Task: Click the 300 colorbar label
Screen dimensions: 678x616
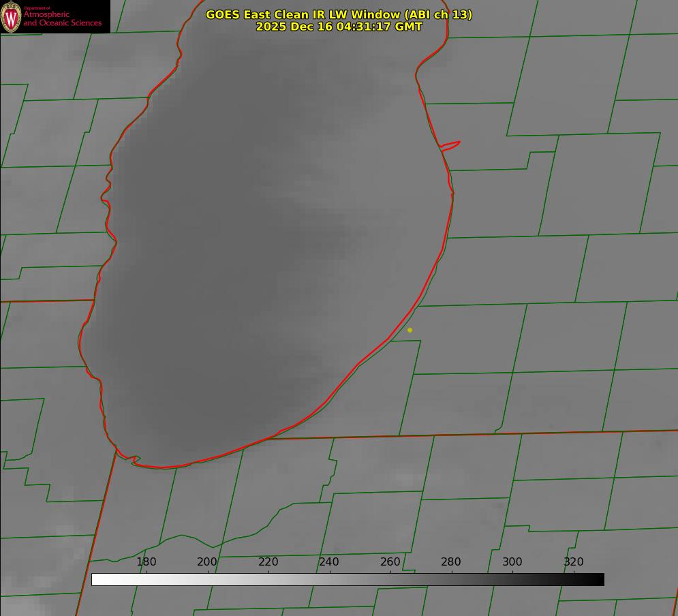Action: point(512,561)
